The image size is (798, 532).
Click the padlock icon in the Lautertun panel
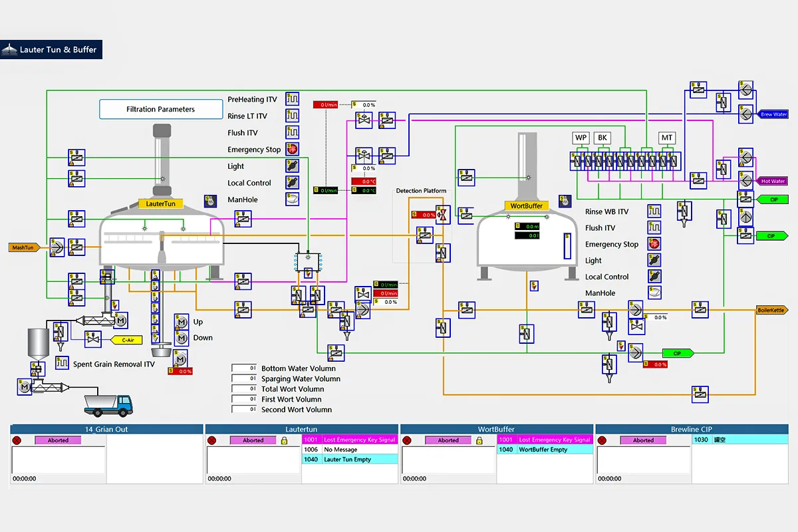coord(284,440)
